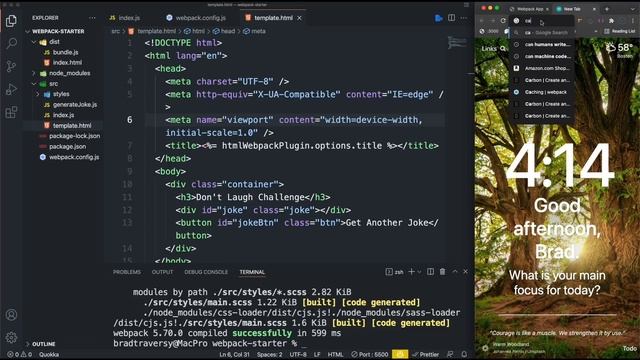
Task: Select the 'Amazon.com Shop...' suggestion
Action: click(542, 69)
